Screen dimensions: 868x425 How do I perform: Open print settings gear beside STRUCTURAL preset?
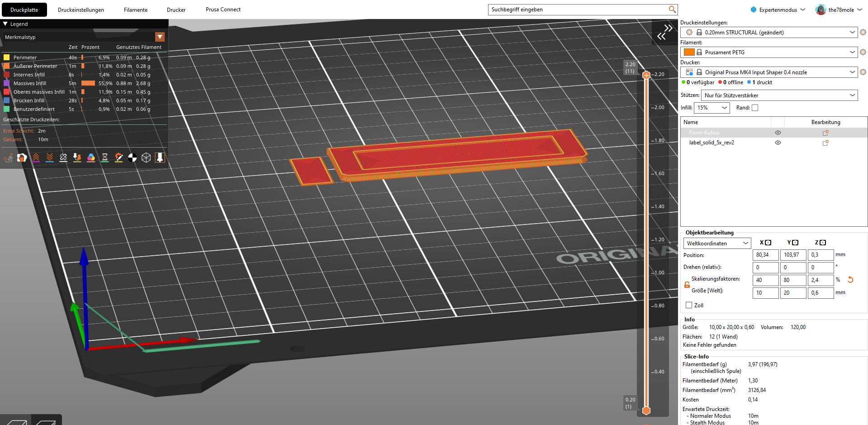click(x=863, y=32)
